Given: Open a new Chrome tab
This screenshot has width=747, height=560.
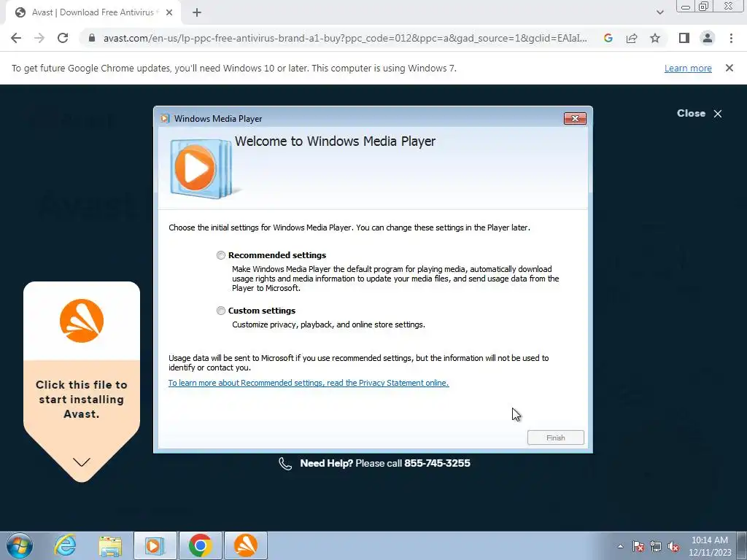Looking at the screenshot, I should [x=197, y=13].
